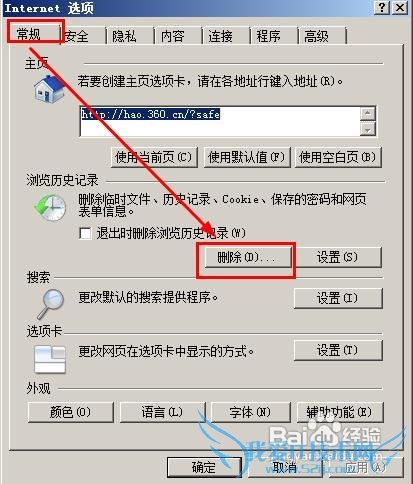Click the tabs section window icon
The height and width of the screenshot is (484, 413).
tap(50, 359)
